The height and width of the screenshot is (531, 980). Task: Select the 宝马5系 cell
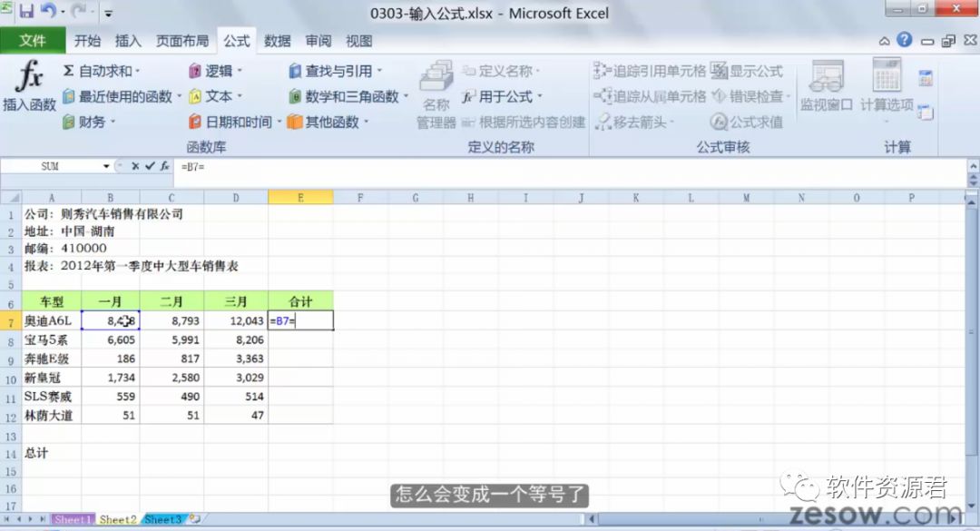click(x=51, y=340)
